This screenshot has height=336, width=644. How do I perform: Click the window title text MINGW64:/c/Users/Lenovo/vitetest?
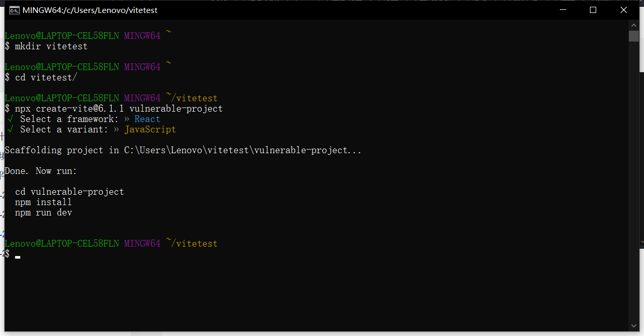90,10
